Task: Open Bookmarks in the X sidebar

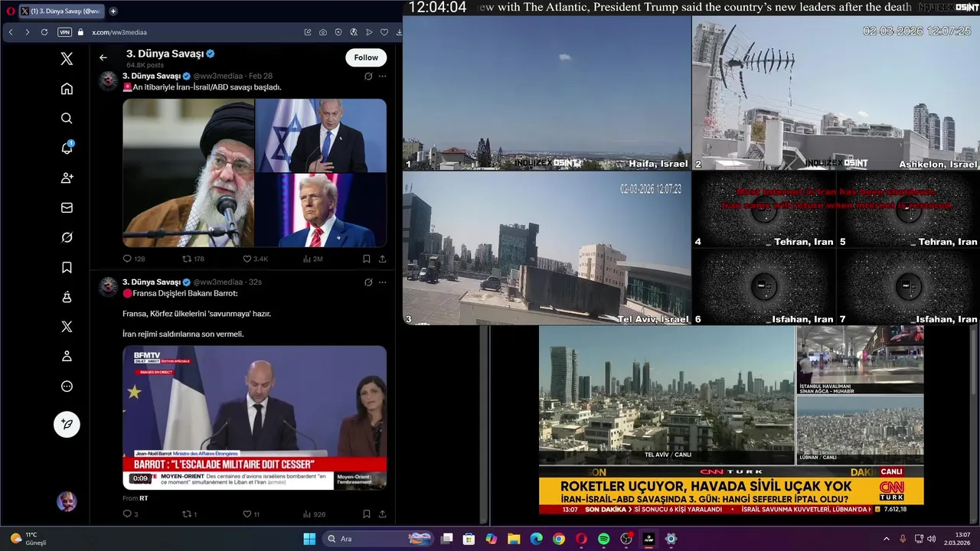Action: click(x=67, y=267)
